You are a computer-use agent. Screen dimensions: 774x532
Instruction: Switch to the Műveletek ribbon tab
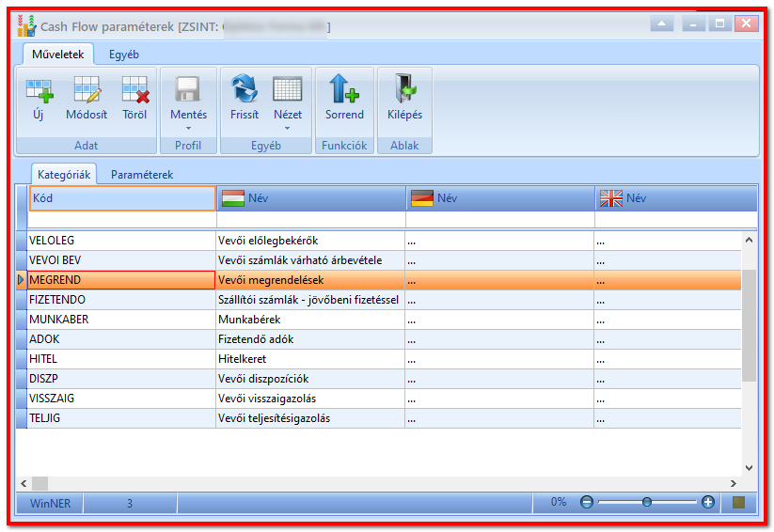pyautogui.click(x=57, y=55)
